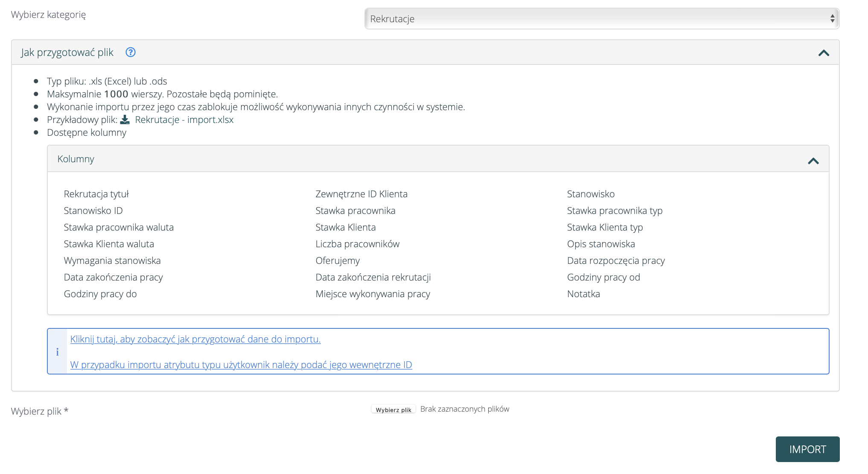Open the Rekrutacje category dropdown

point(602,19)
